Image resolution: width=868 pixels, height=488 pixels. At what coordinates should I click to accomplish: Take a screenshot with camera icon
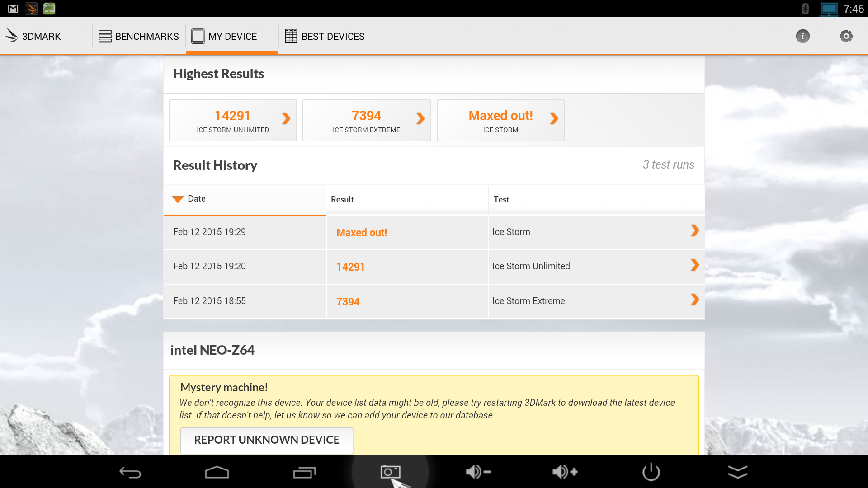coord(390,472)
